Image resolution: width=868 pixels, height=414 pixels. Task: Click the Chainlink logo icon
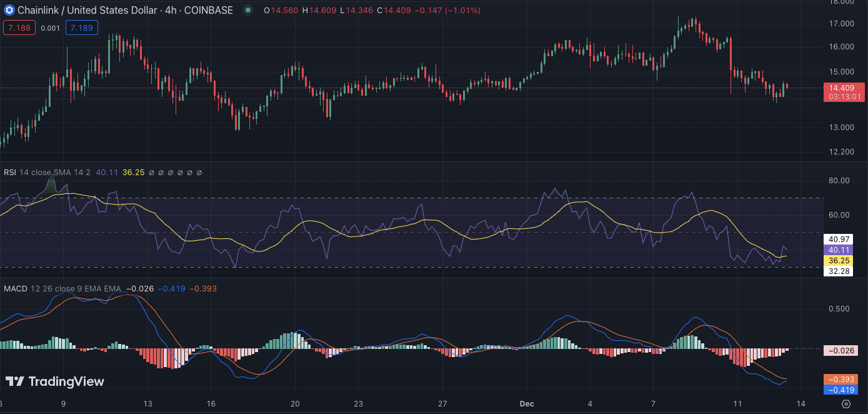pyautogui.click(x=9, y=10)
